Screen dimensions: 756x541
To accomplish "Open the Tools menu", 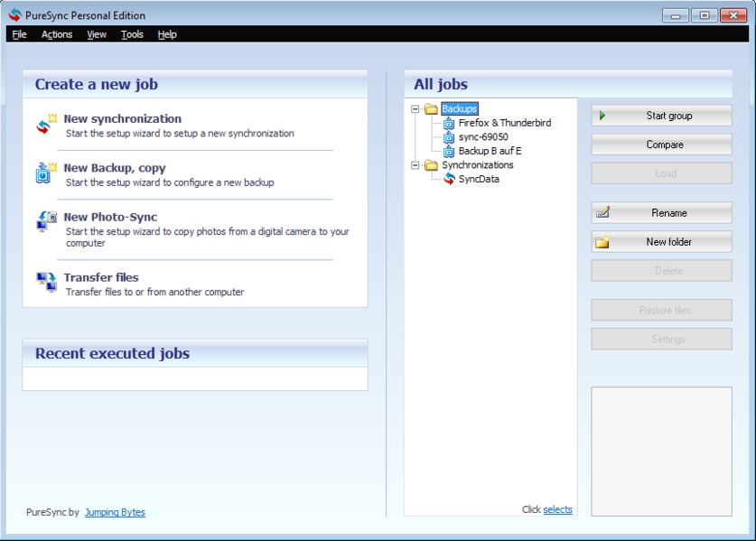I will click(x=132, y=34).
